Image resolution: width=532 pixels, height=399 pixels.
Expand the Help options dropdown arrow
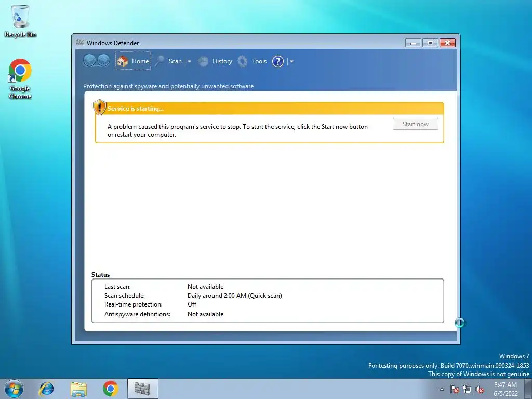291,61
